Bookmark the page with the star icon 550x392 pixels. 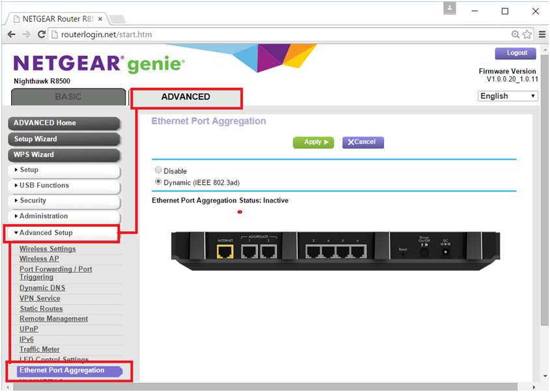tap(527, 34)
